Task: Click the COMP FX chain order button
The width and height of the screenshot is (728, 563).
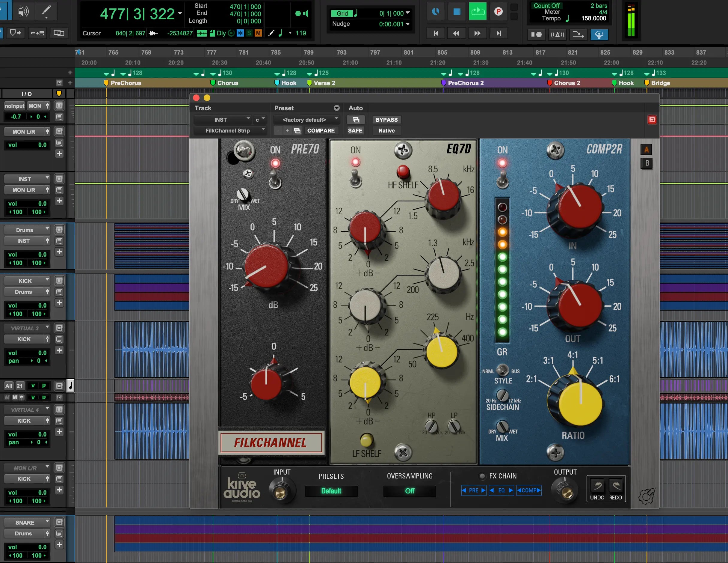Action: 529,490
